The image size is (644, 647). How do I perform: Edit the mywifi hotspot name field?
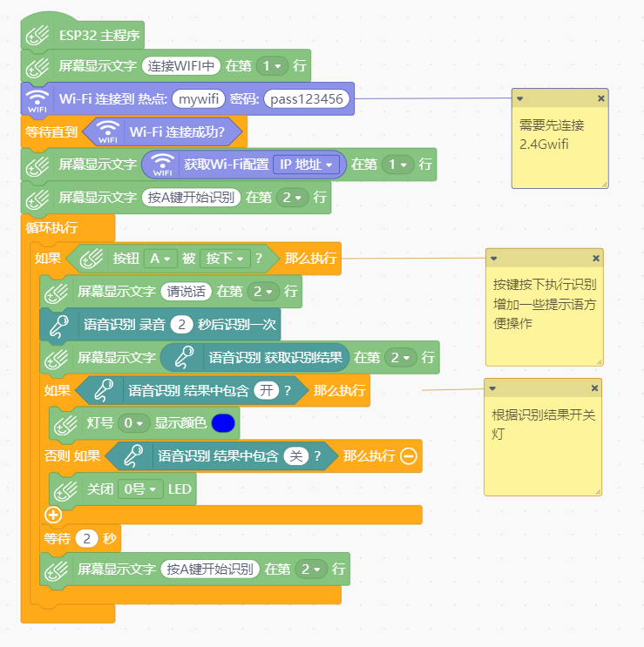[199, 99]
